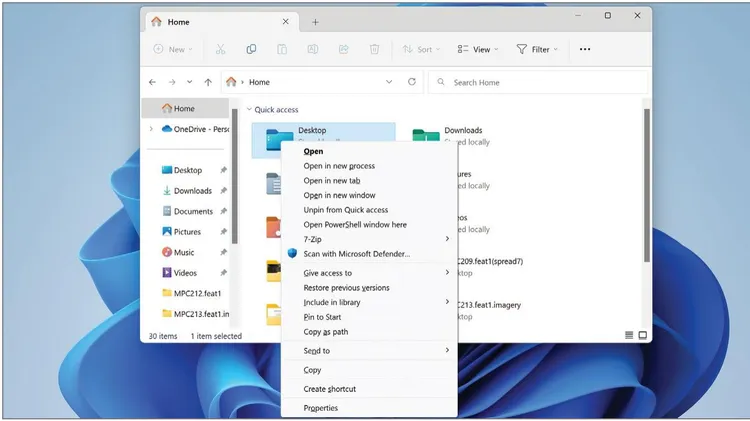This screenshot has width=750, height=421.
Task: Open the Sort dropdown
Action: click(421, 49)
